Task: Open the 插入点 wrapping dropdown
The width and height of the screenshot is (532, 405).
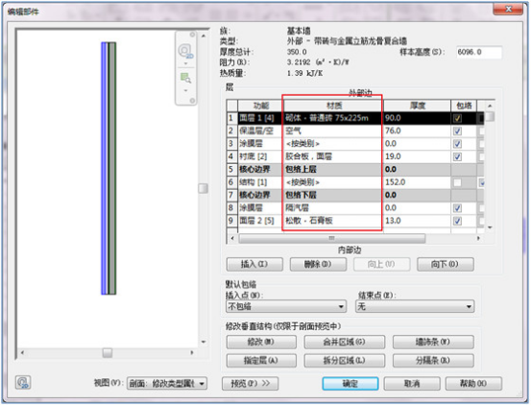Action: click(x=286, y=306)
